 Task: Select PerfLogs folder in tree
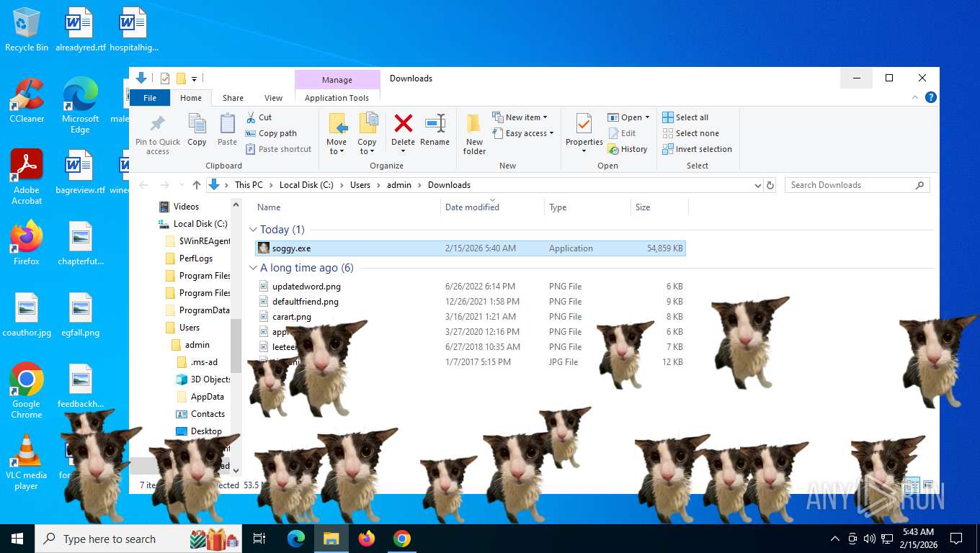[195, 258]
